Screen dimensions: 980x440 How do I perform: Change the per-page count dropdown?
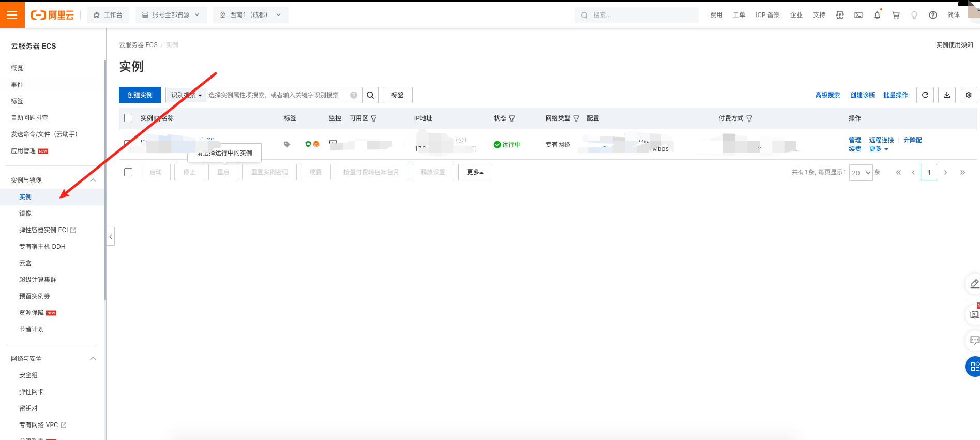click(861, 173)
